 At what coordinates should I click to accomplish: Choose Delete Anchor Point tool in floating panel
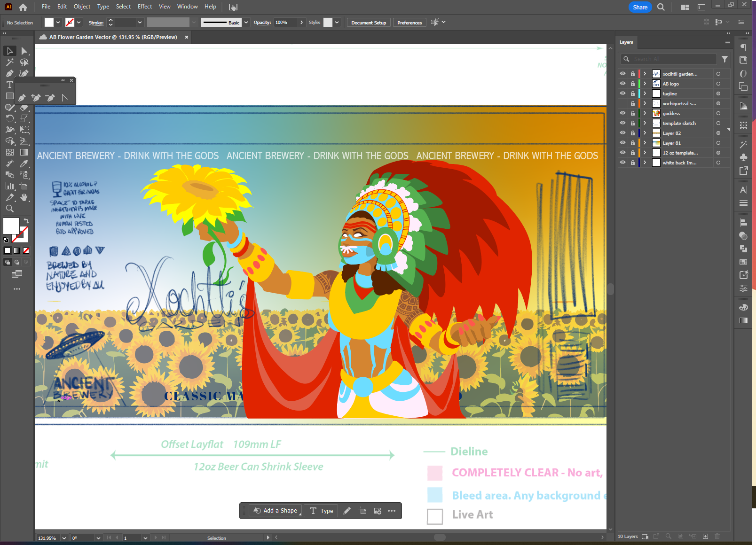[x=50, y=98]
